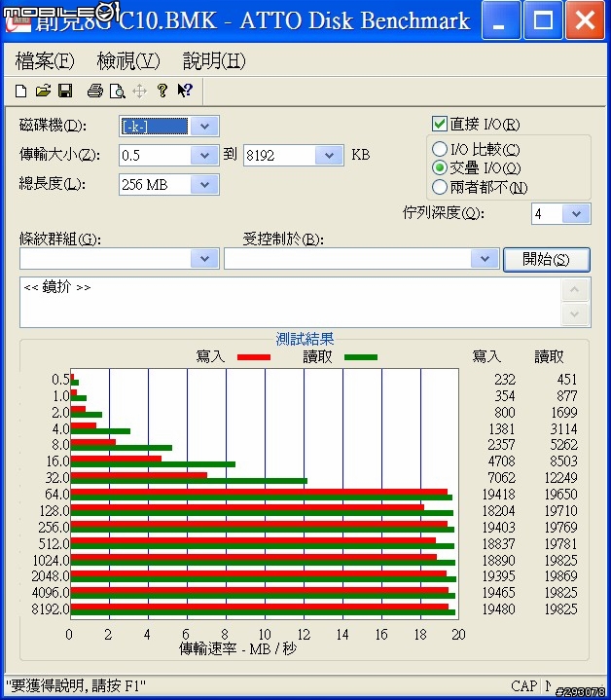The height and width of the screenshot is (700, 611).
Task: Expand the 受控制於 dropdown
Action: click(485, 258)
